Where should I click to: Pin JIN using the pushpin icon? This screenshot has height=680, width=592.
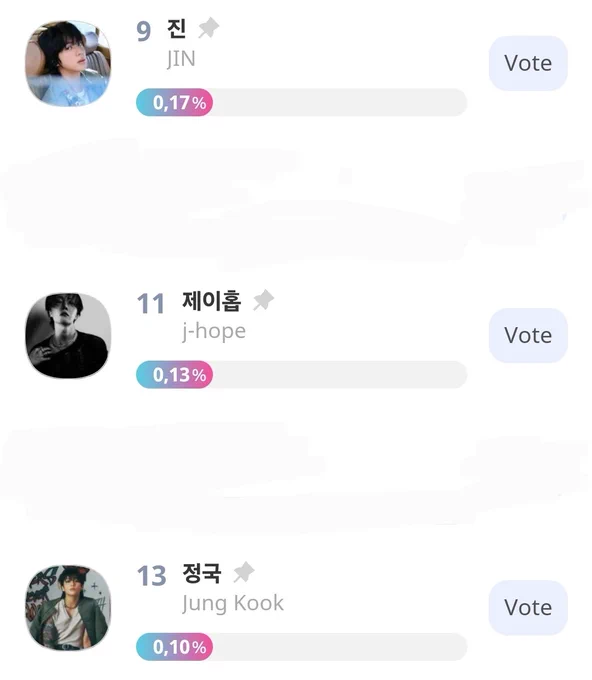[x=209, y=28]
